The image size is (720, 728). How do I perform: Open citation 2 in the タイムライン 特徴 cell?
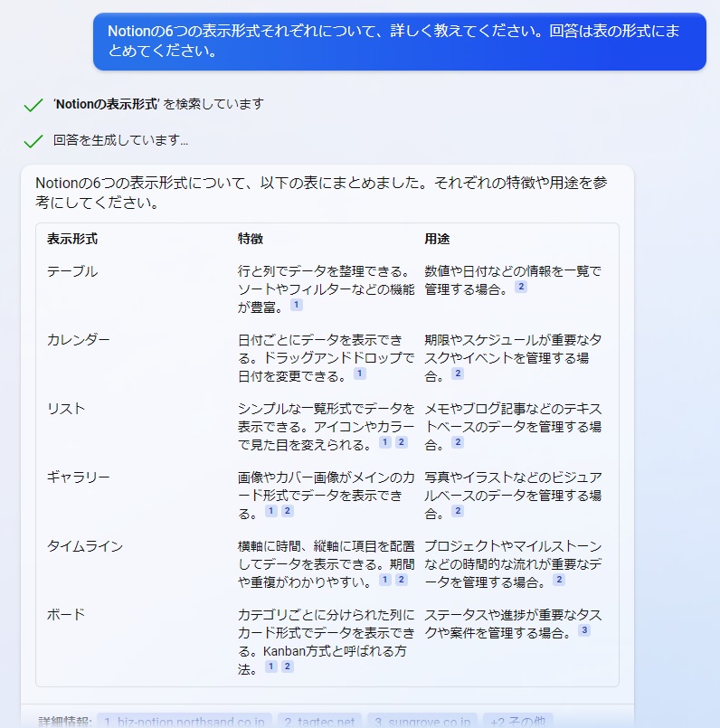402,580
